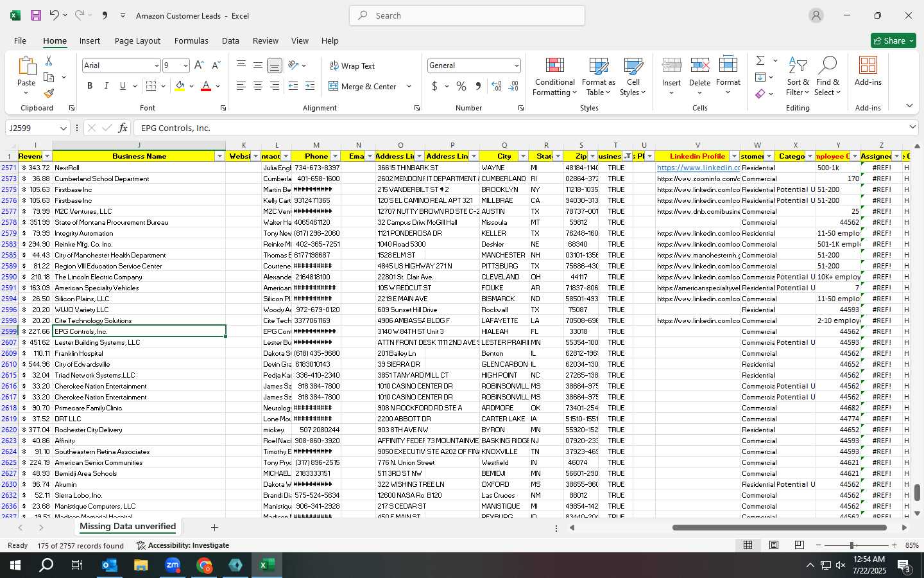Screen dimensions: 924x578
Task: Open the linkedin.com hyperlink in row 2571
Action: (x=698, y=168)
